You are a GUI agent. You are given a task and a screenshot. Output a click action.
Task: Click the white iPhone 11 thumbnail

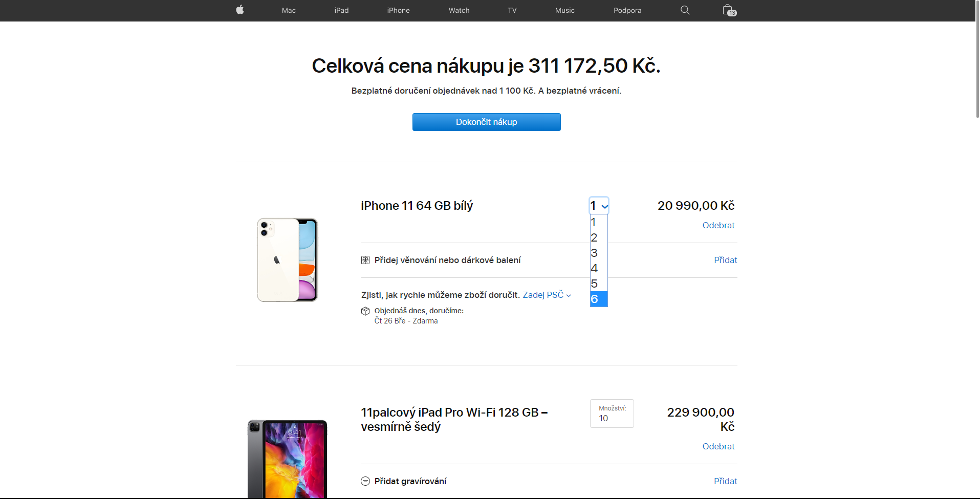pyautogui.click(x=287, y=260)
